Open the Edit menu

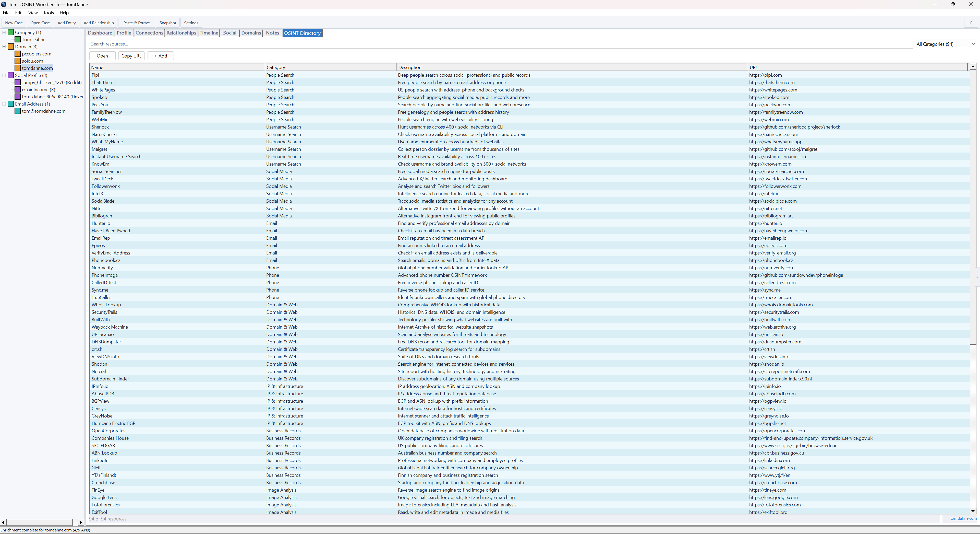[x=19, y=13]
